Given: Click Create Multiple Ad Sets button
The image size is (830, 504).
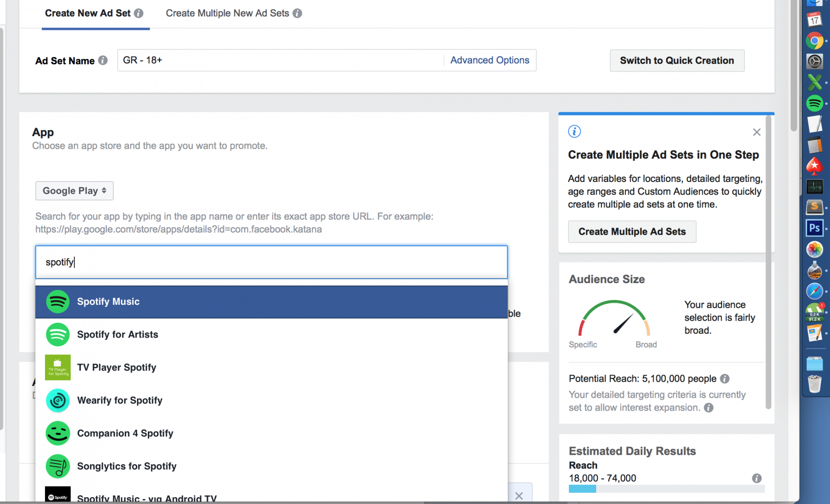Looking at the screenshot, I should coord(632,232).
